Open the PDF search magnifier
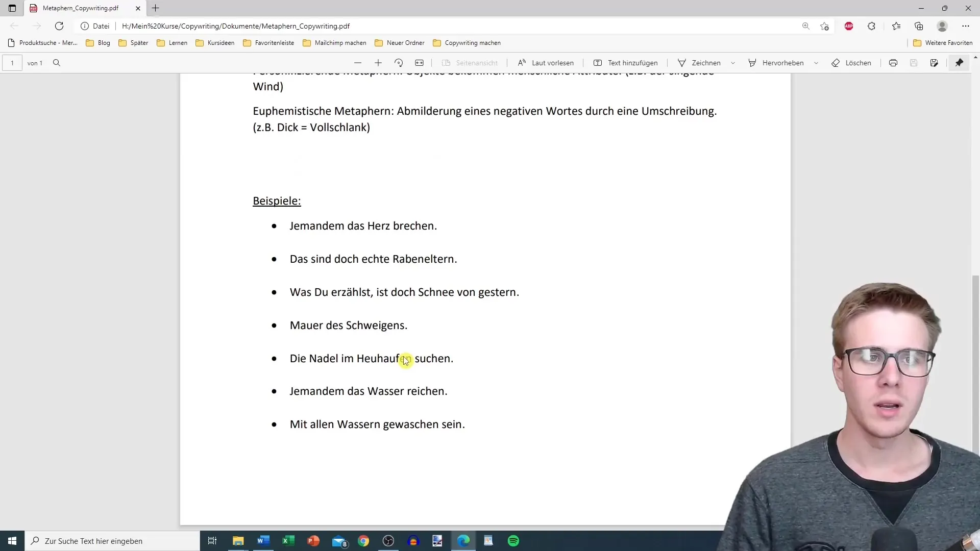Screen dimensions: 980x551 click(57, 63)
